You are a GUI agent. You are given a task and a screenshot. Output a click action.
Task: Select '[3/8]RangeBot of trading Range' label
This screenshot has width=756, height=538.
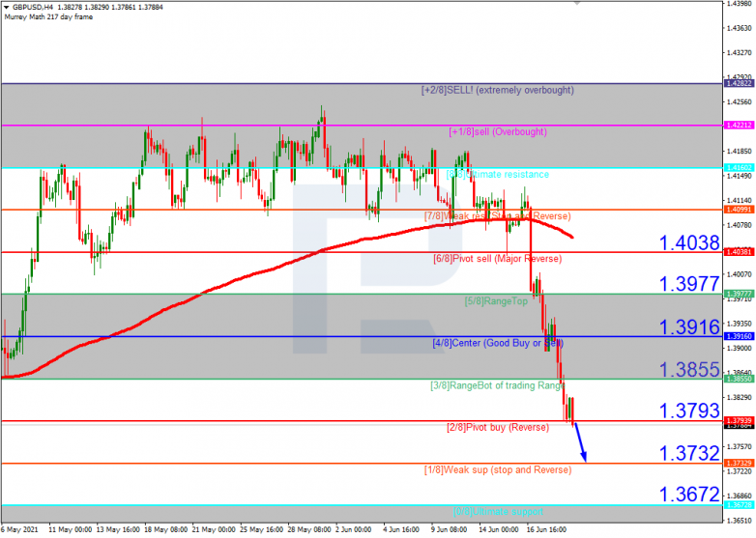click(x=498, y=385)
